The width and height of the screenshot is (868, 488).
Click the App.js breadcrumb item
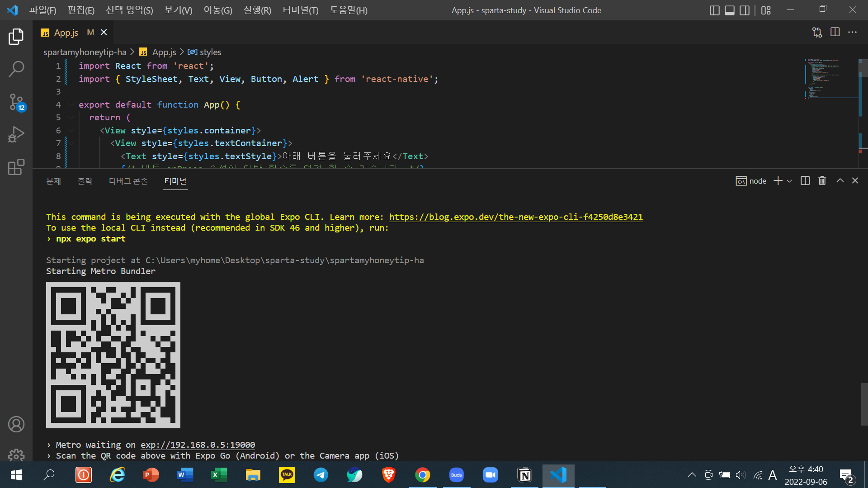[158, 52]
